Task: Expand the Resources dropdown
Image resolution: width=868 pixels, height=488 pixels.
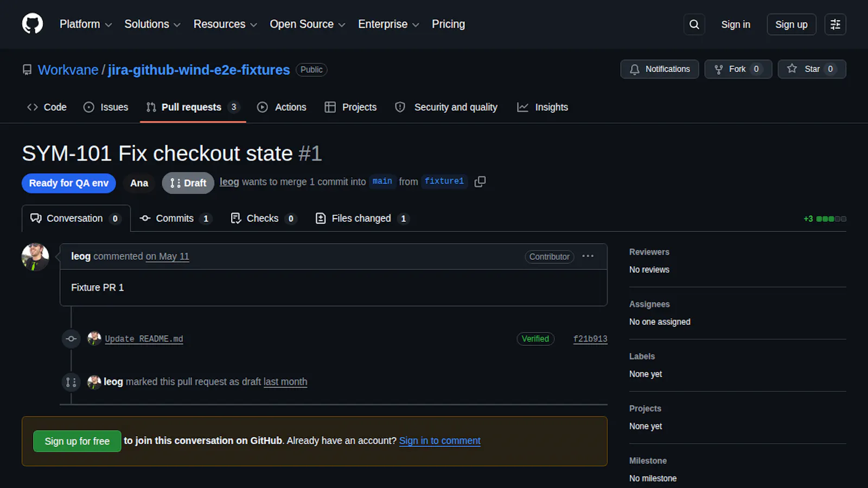Action: pyautogui.click(x=225, y=24)
